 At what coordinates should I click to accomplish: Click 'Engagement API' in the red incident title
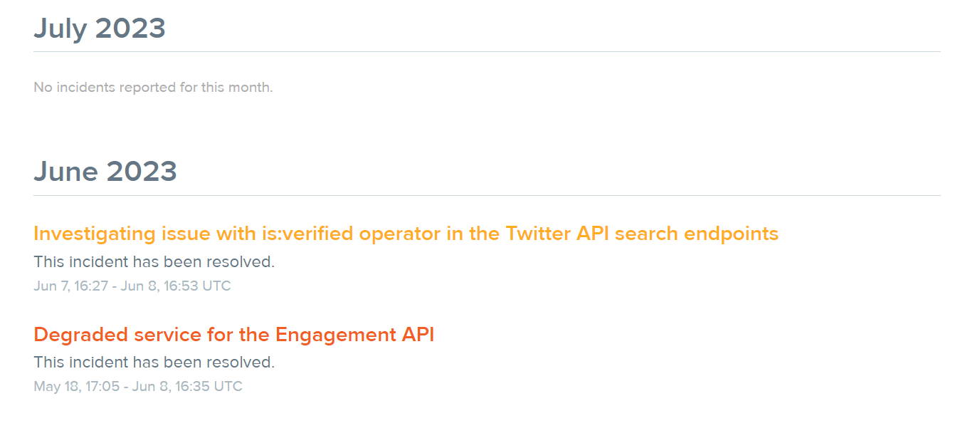[x=354, y=334]
